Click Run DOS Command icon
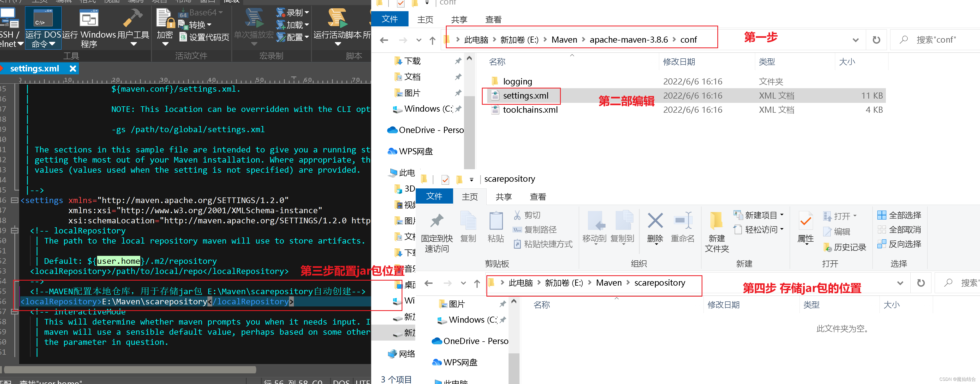 point(43,18)
